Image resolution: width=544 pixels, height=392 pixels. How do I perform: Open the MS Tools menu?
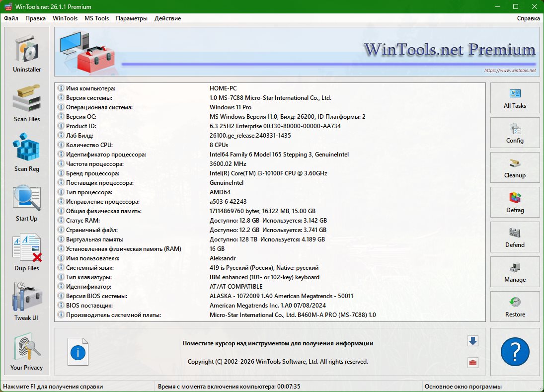[96, 18]
